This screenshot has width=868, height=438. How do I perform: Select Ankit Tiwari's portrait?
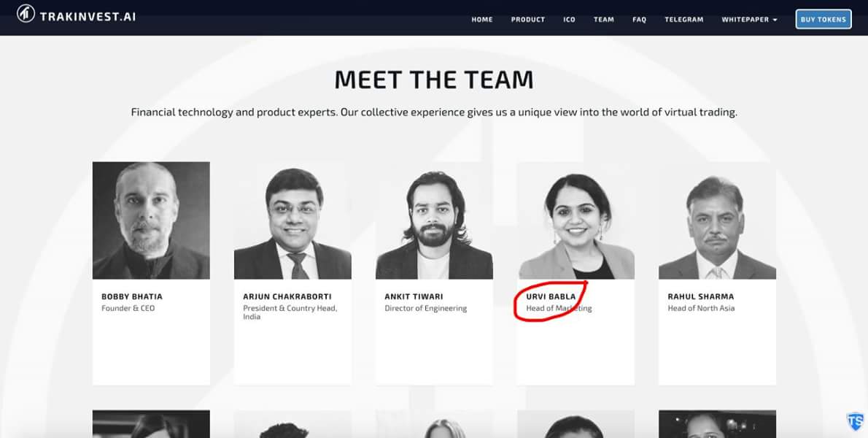(434, 220)
